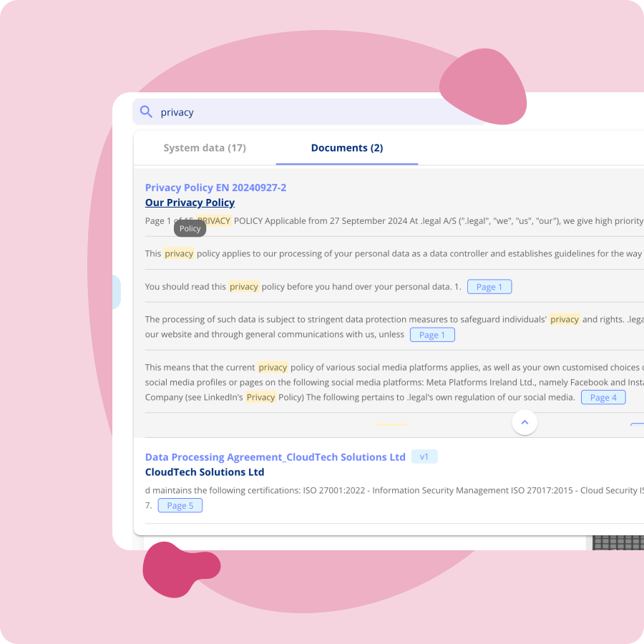Click the search field containing "privacy"

pyautogui.click(x=301, y=112)
